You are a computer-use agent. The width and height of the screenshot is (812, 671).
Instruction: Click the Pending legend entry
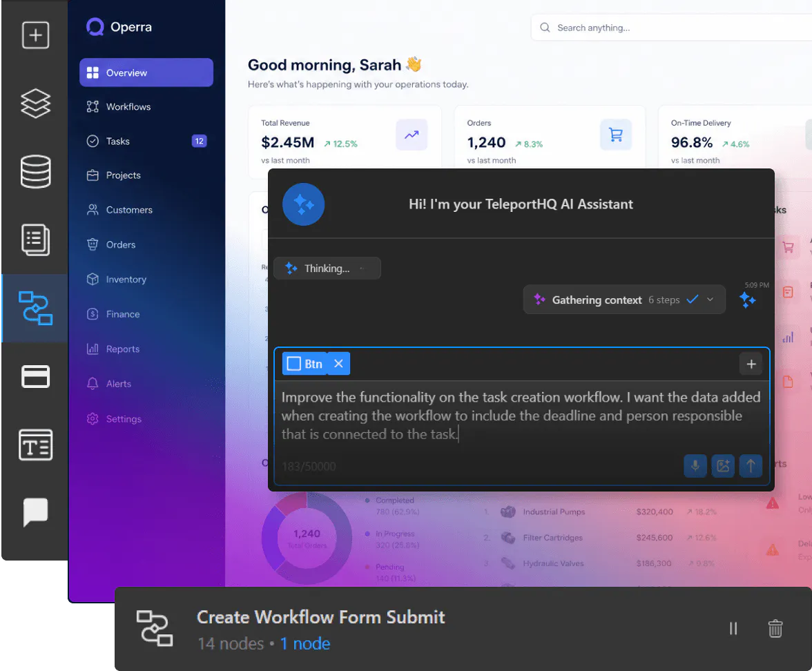390,573
